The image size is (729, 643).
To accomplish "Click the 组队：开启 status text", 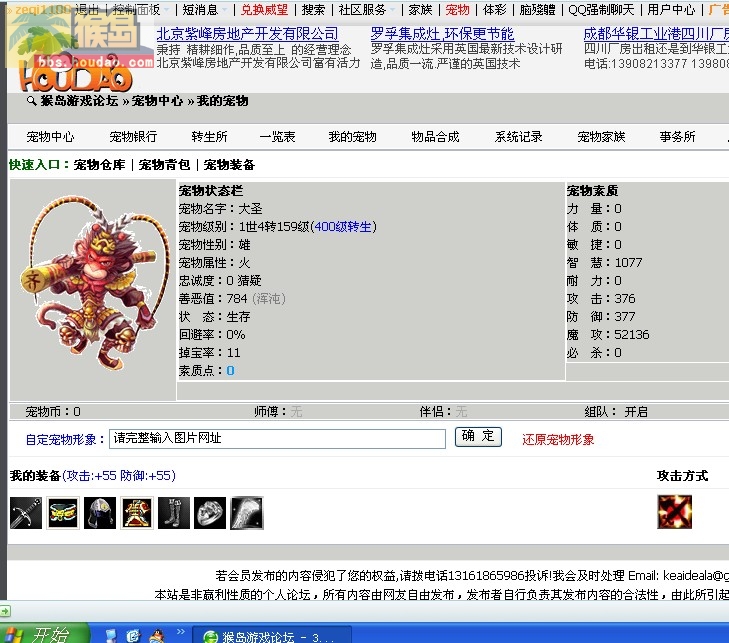I will (x=616, y=411).
